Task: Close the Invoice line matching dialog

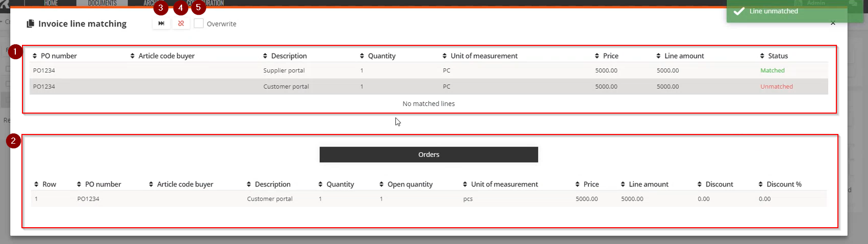Action: 832,23
